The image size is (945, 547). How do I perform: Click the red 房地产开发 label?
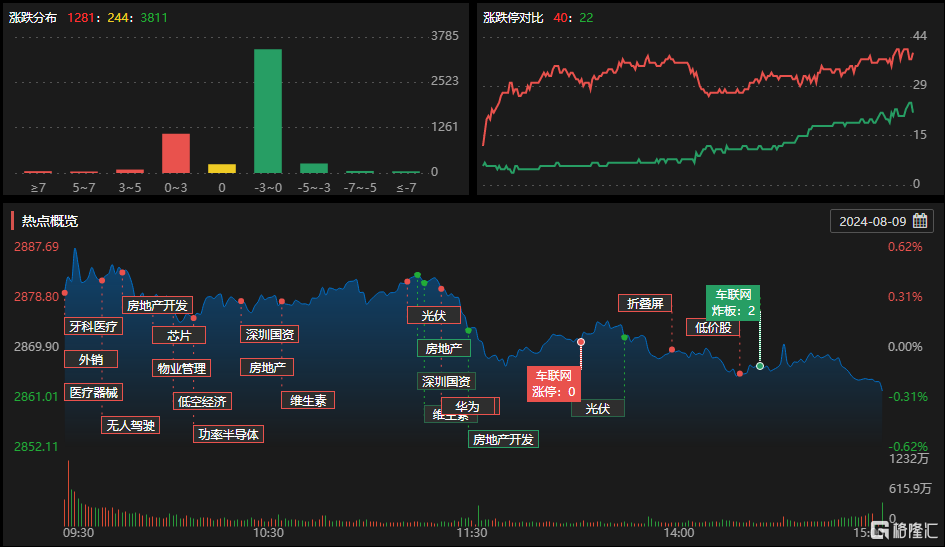click(157, 305)
